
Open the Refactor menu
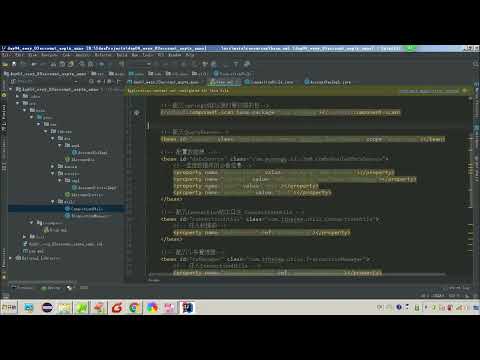pyautogui.click(x=103, y=55)
